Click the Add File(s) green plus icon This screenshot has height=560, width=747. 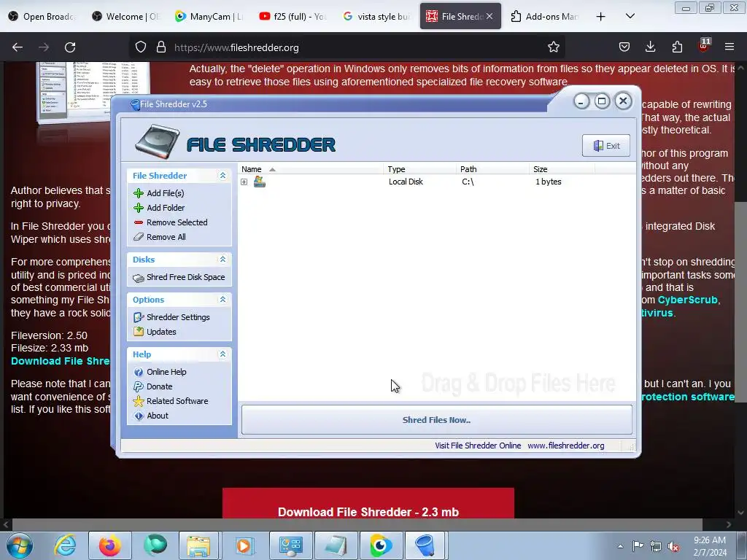tap(139, 192)
